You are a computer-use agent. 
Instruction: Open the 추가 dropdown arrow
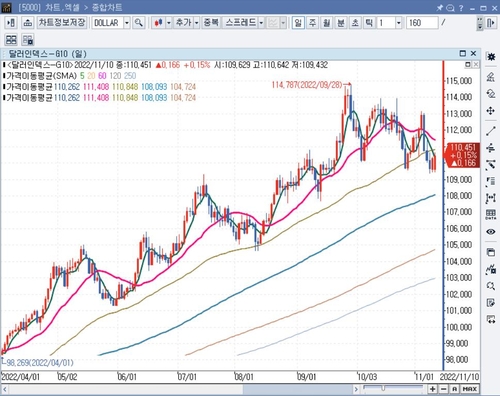point(196,23)
